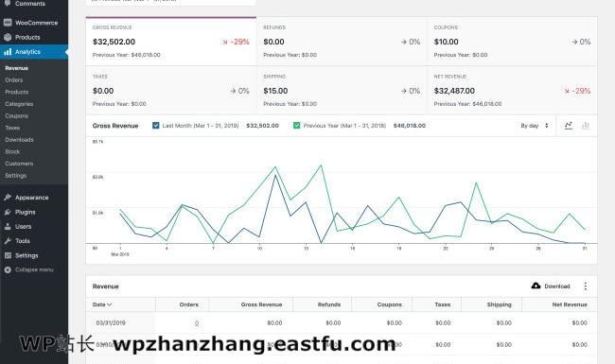Select the Shipping summary card
615x364 pixels.
(342, 90)
